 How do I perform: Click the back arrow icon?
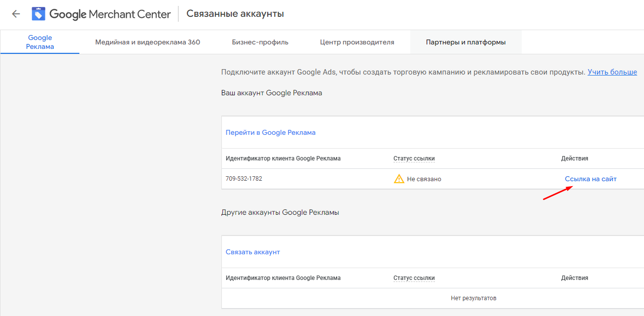coord(16,14)
